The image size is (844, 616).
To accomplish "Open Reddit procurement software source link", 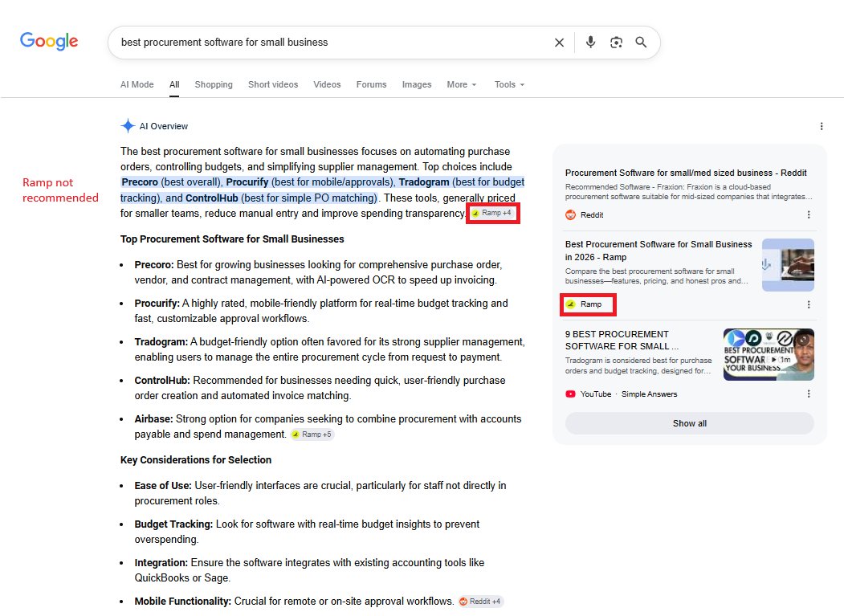I will click(686, 173).
